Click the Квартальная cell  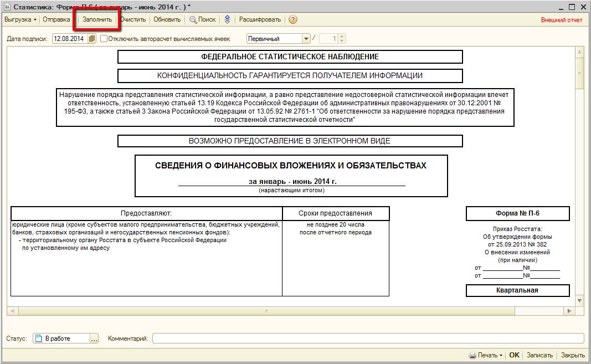point(517,290)
